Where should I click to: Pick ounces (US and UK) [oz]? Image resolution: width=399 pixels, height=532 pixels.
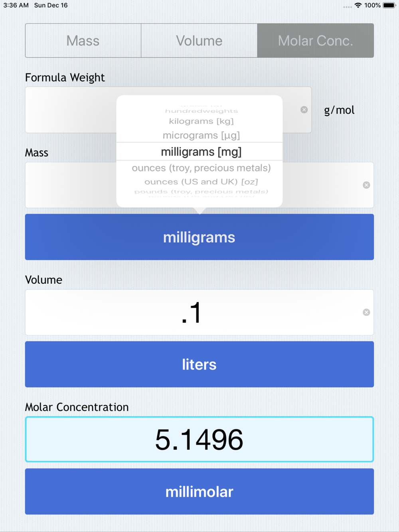pos(201,182)
